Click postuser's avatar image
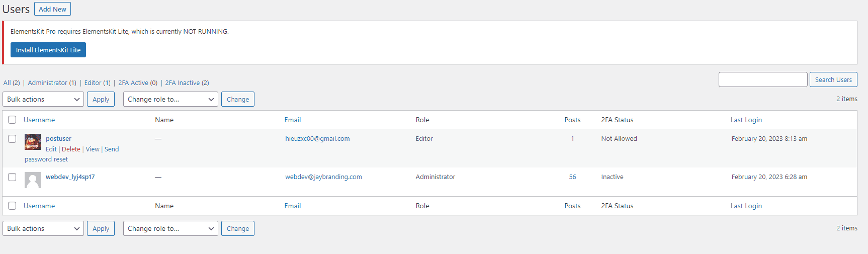The image size is (868, 254). tap(33, 142)
